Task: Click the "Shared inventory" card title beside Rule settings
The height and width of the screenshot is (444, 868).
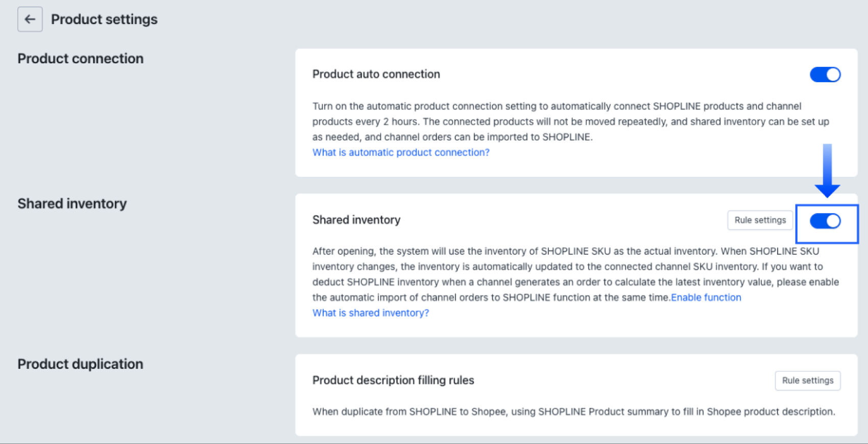Action: coord(356,220)
